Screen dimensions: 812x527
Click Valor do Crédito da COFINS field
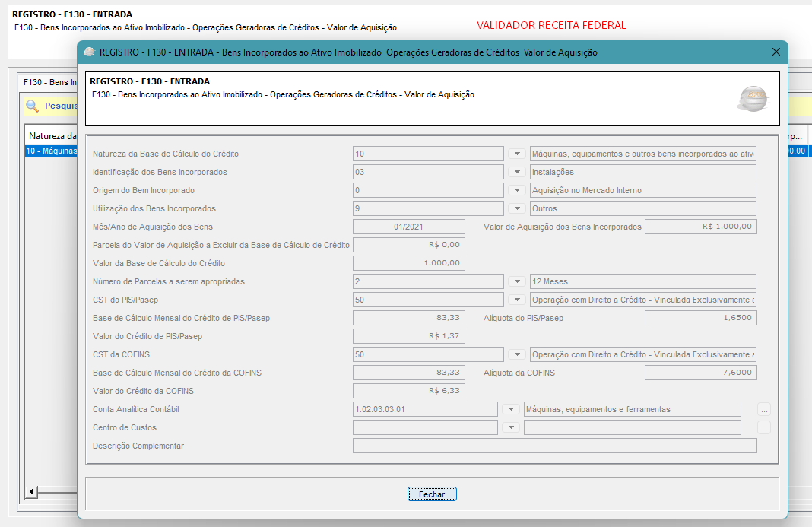[x=409, y=391]
